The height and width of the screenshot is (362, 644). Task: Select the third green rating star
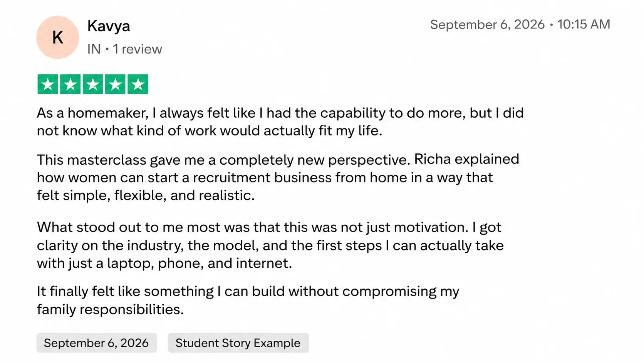(x=93, y=84)
